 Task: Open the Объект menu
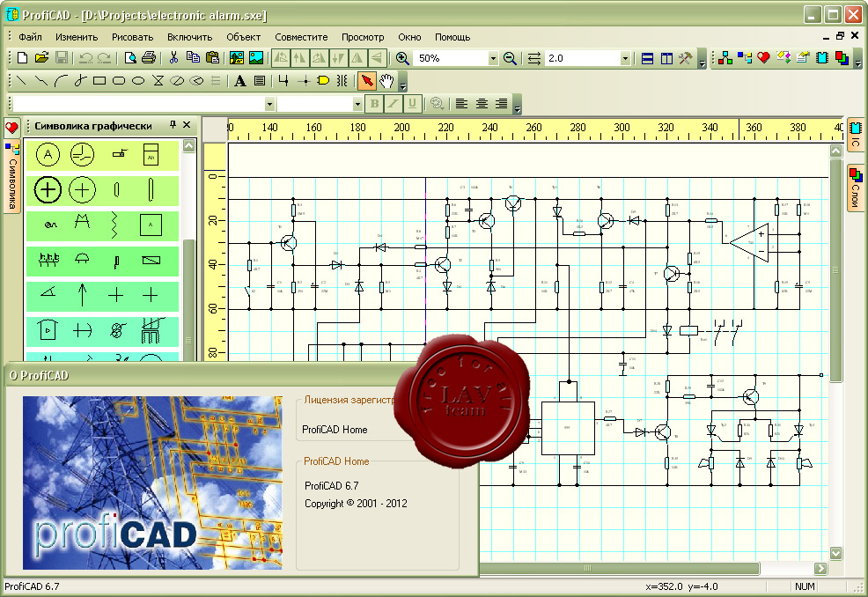pos(243,37)
